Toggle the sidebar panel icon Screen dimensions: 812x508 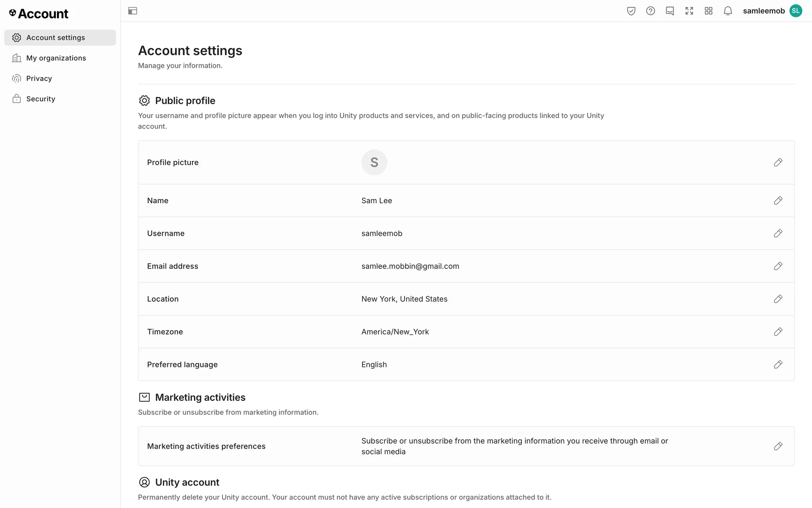click(x=132, y=11)
